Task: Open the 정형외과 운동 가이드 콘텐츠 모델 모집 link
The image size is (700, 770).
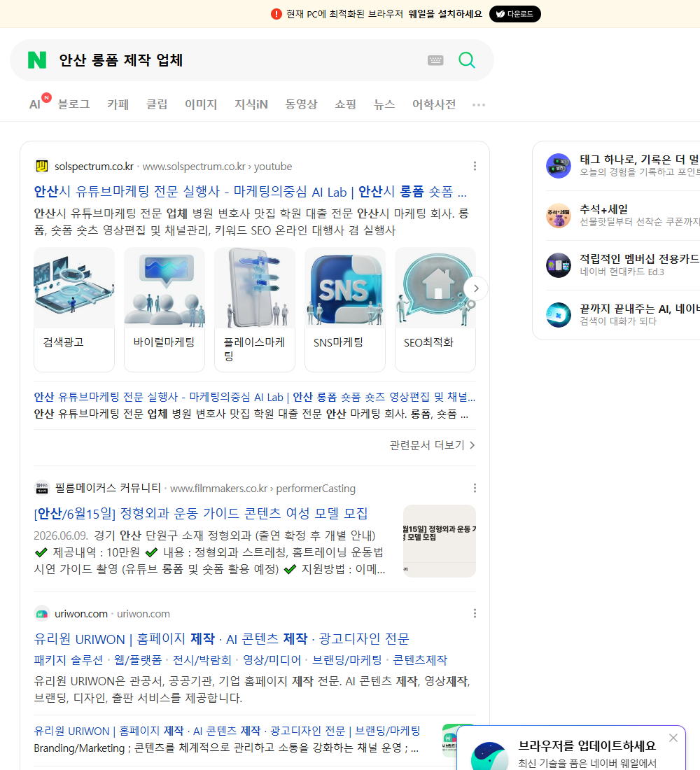Action: click(201, 513)
